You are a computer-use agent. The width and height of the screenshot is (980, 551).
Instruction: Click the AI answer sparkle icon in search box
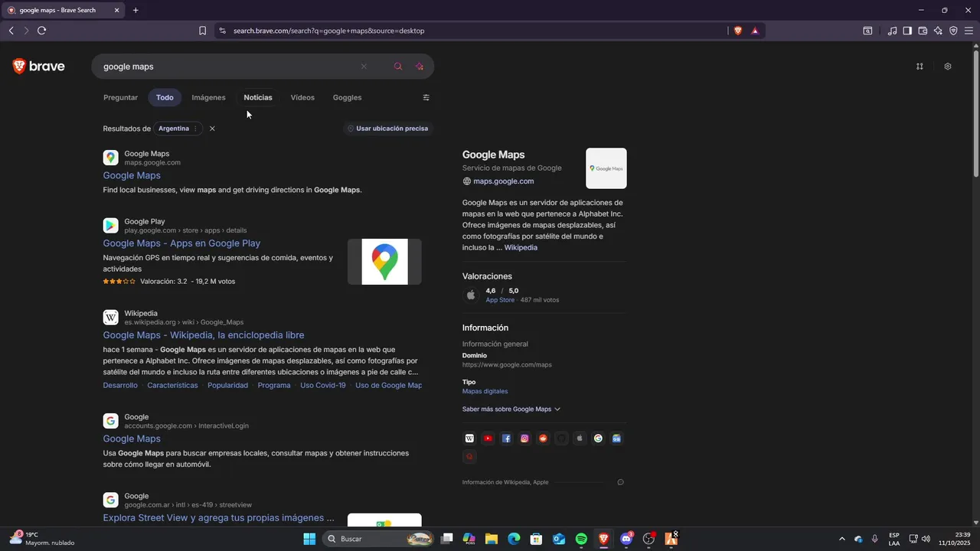tap(420, 67)
